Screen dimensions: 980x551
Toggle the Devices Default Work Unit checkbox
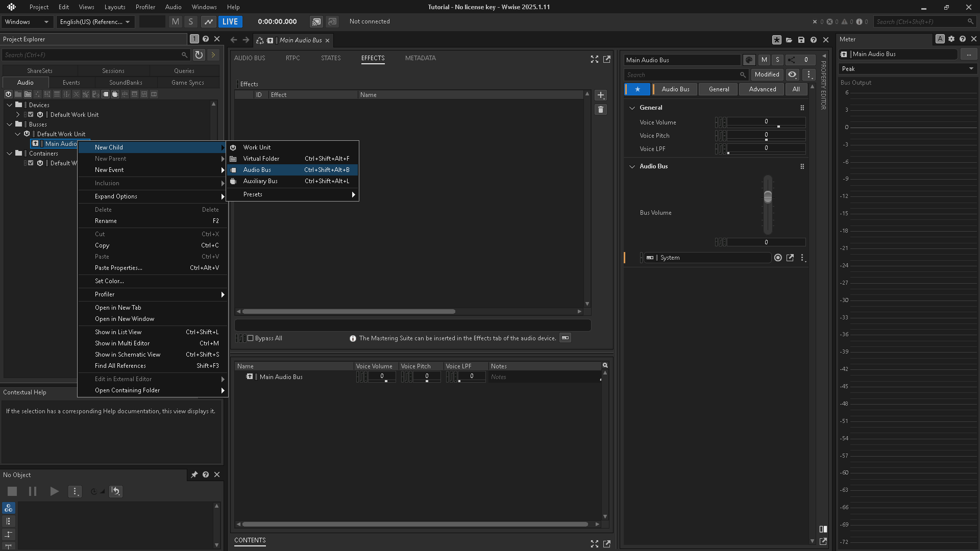click(x=31, y=115)
